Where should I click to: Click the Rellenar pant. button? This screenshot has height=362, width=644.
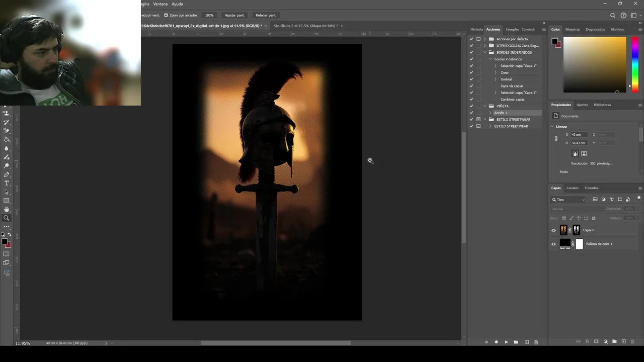(x=266, y=15)
